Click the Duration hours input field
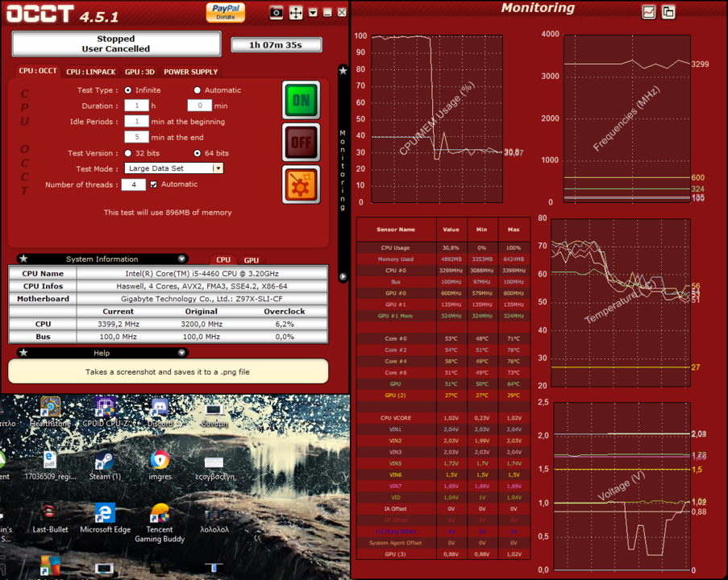Screen dimensions: 728x580 (136, 106)
